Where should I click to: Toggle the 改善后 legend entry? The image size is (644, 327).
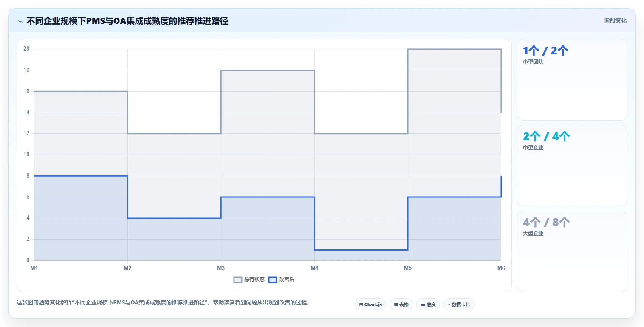pyautogui.click(x=281, y=279)
